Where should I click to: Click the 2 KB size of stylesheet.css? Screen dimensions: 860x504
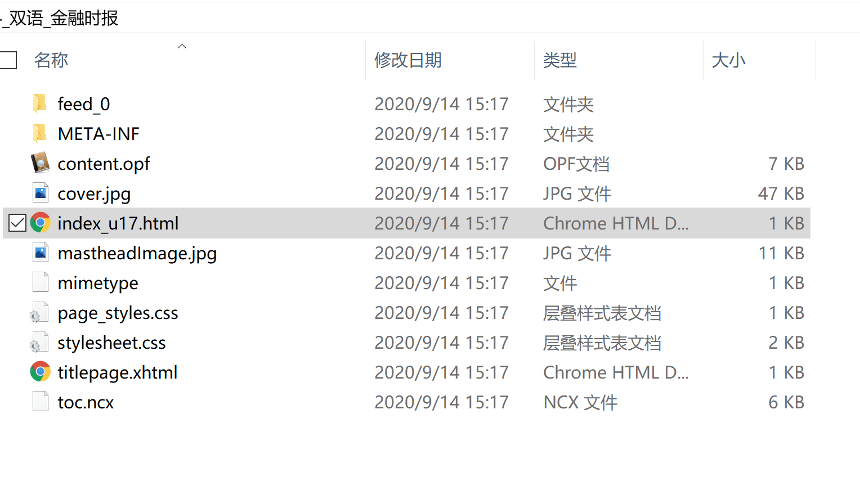[x=786, y=343]
